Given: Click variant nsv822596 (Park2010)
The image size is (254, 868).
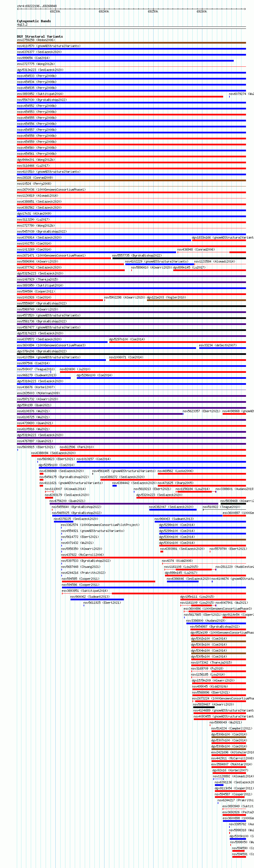Looking at the screenshot, I should click(x=77, y=447).
